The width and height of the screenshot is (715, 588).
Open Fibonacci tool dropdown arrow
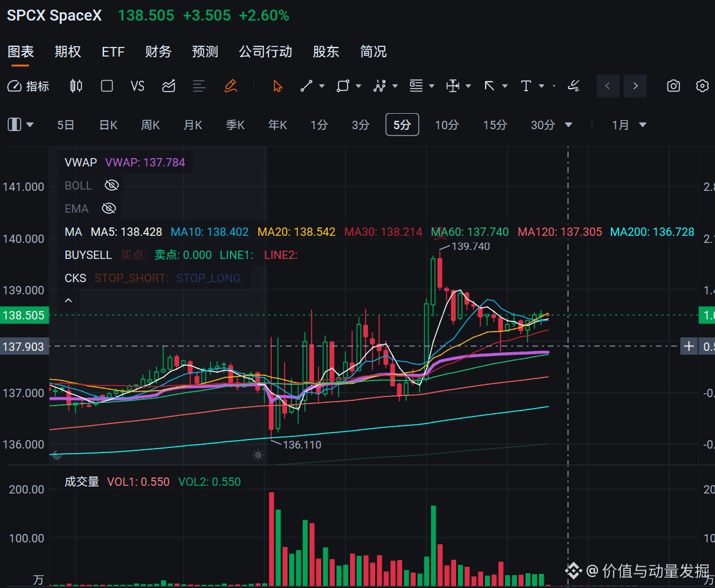click(431, 85)
